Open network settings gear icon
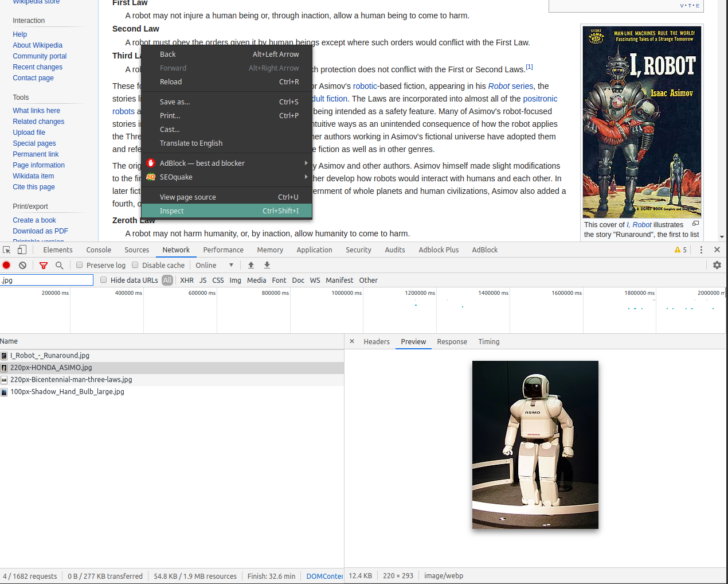This screenshot has height=584, width=728. click(717, 265)
